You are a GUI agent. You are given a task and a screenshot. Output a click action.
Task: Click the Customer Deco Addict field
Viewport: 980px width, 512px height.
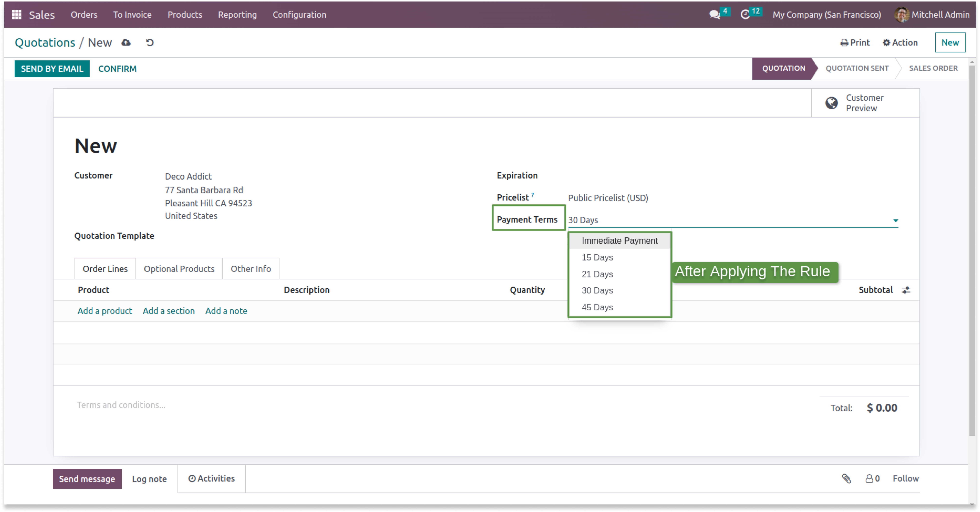click(188, 176)
